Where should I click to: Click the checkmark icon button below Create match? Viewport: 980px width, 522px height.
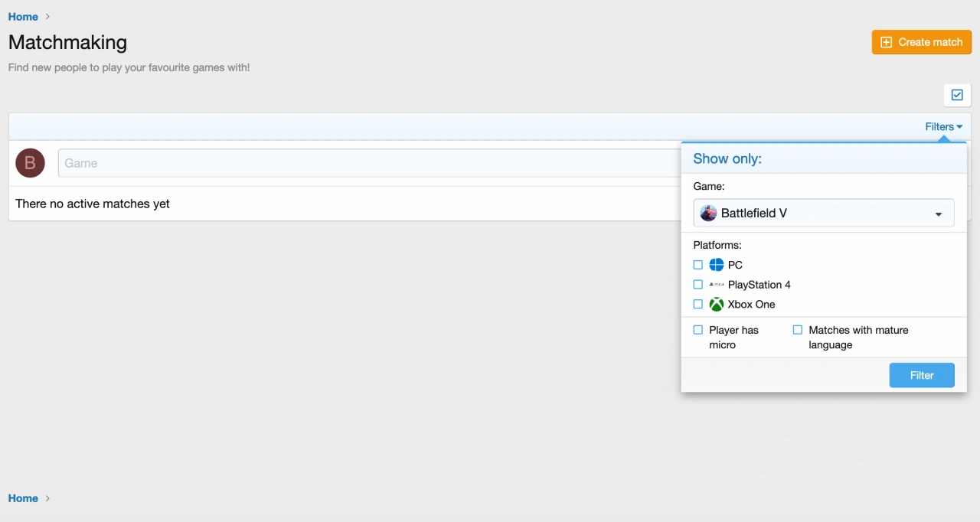coord(956,95)
